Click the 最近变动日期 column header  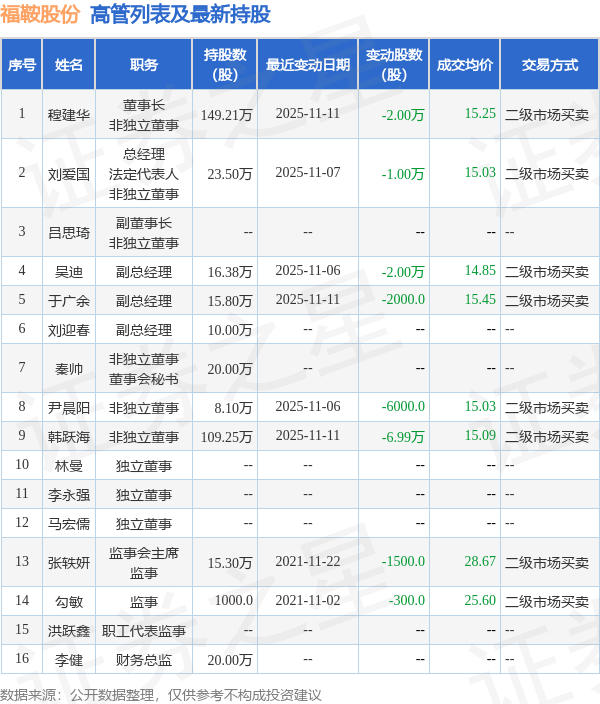308,65
